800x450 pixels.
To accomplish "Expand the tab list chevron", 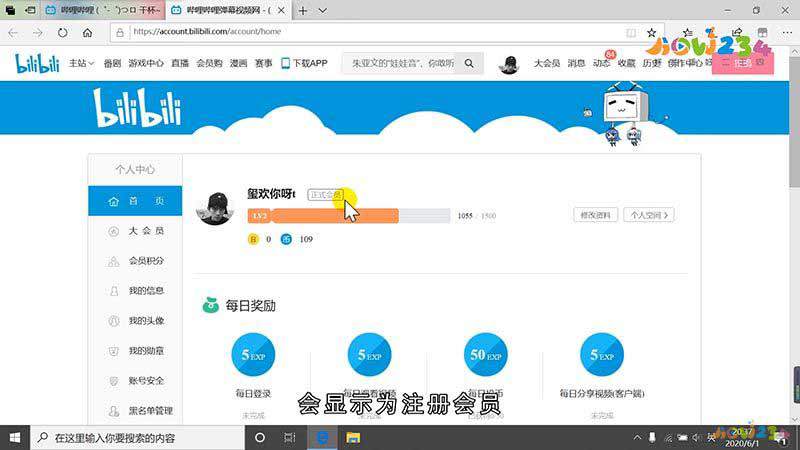I will click(322, 10).
